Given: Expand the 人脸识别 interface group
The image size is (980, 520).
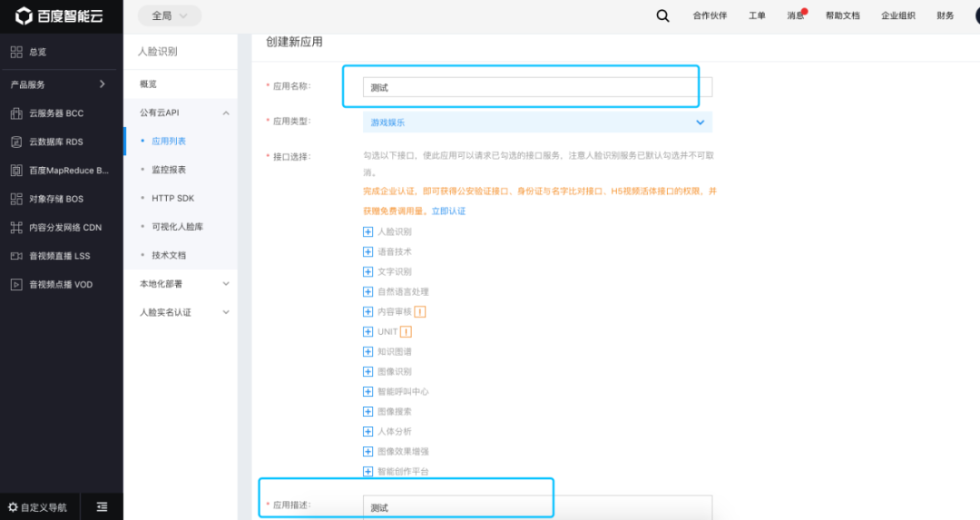Looking at the screenshot, I should 367,232.
